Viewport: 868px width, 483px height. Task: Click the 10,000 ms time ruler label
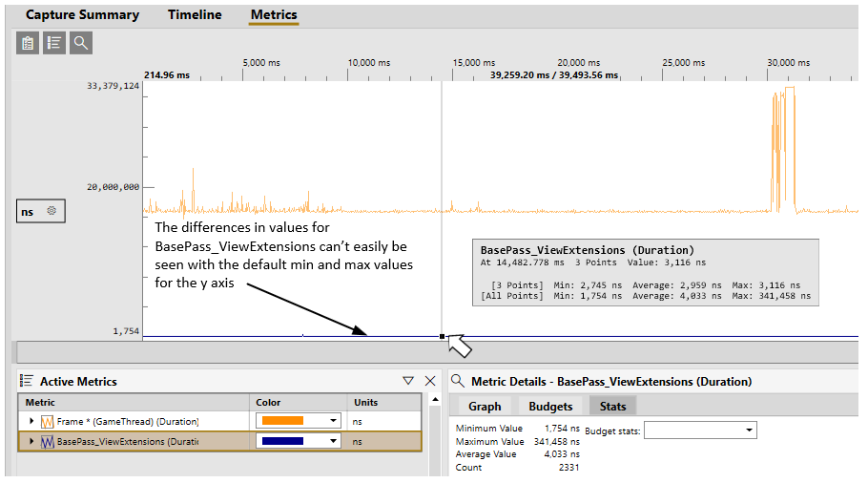[x=369, y=63]
